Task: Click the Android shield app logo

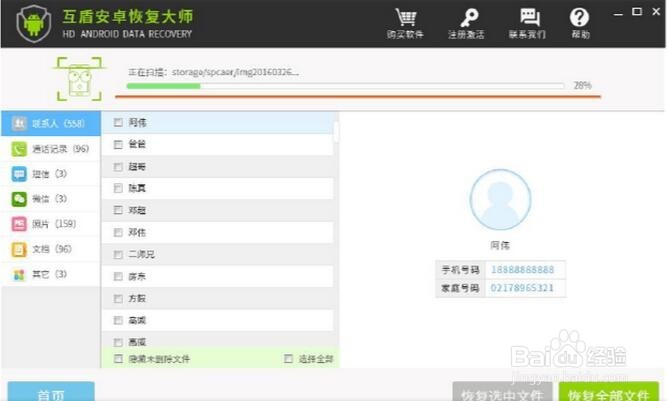Action: pyautogui.click(x=34, y=24)
